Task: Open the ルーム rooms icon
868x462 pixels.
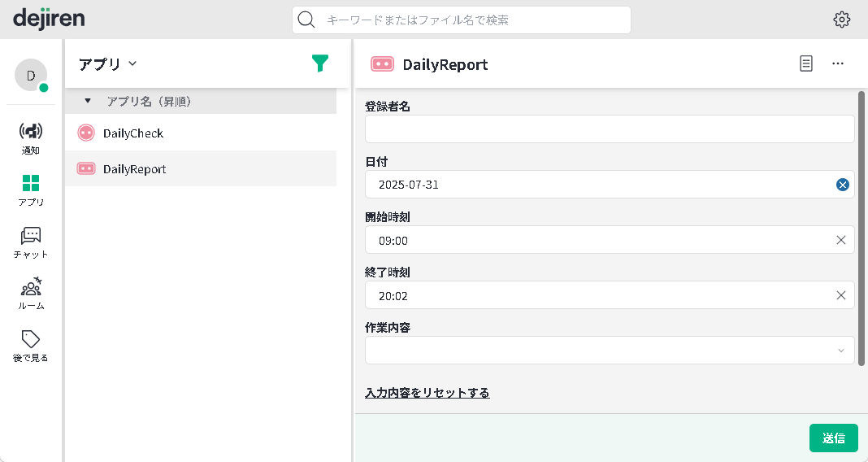Action: 30,288
